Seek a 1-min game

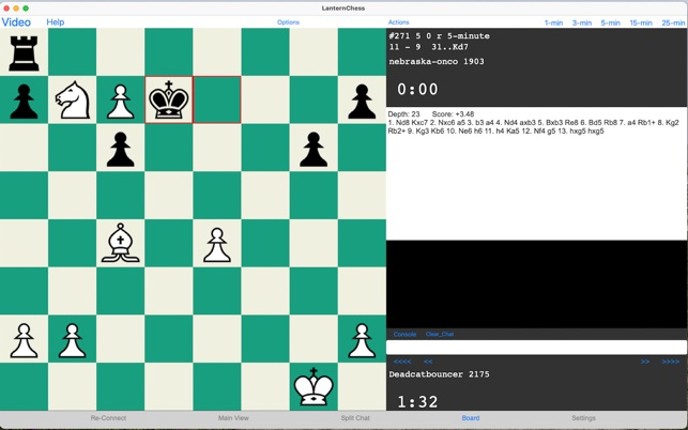click(x=554, y=23)
